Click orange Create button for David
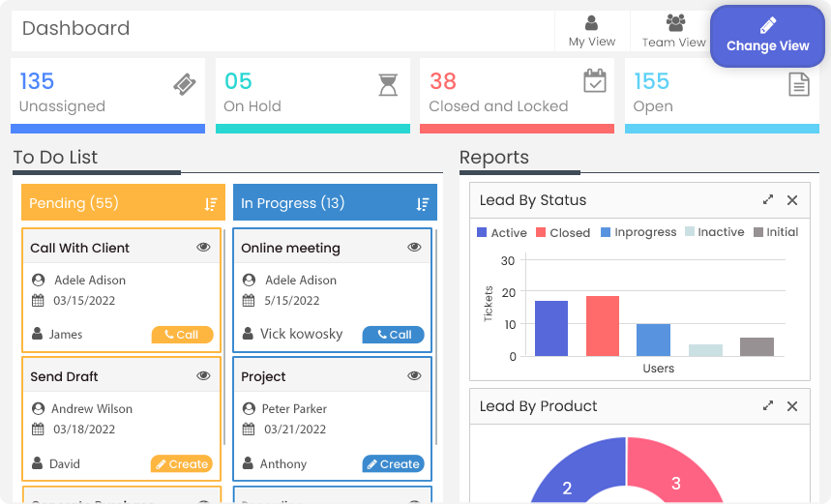Screen dimensions: 831x504 [182, 463]
